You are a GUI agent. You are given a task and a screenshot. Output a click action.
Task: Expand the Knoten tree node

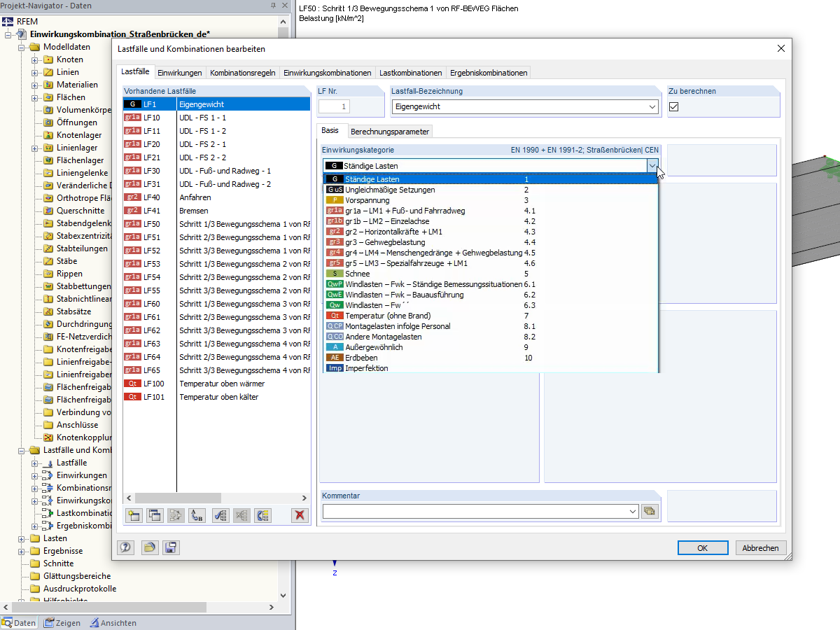pos(35,59)
